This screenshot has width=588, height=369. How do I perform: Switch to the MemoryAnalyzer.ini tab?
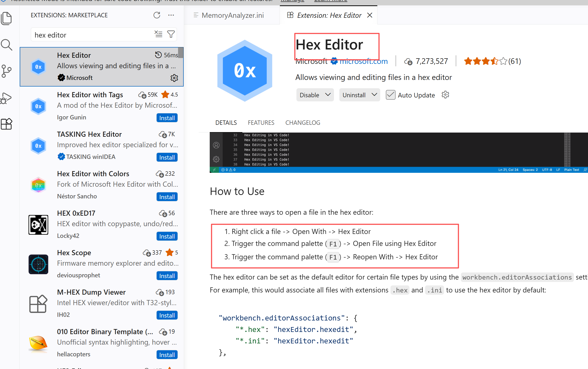click(x=232, y=15)
